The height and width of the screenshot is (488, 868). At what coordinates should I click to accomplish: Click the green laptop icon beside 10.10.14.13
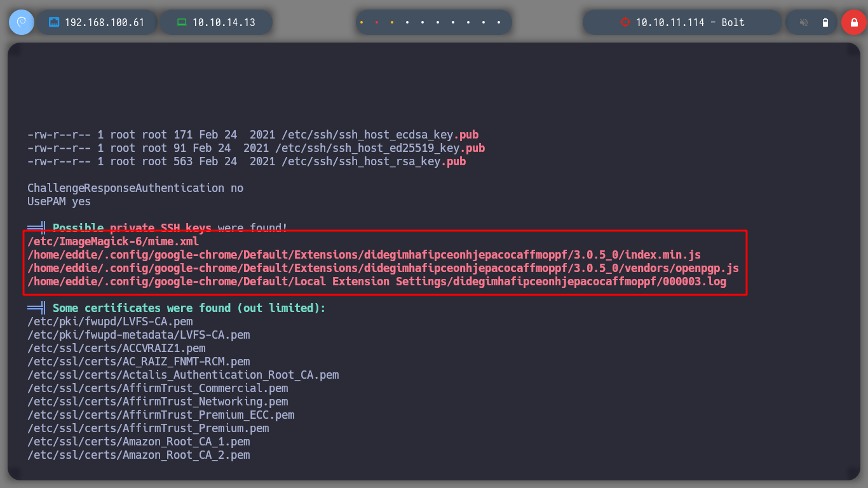[x=182, y=22]
